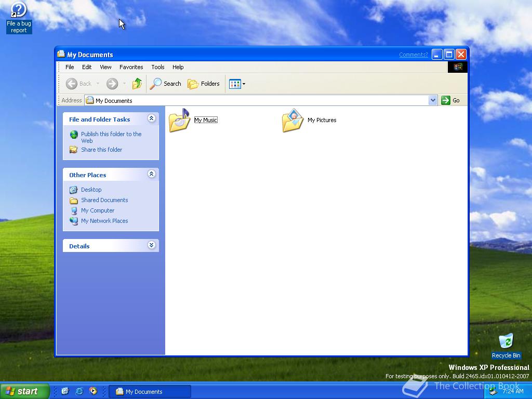
Task: Open the File menu
Action: 70,67
